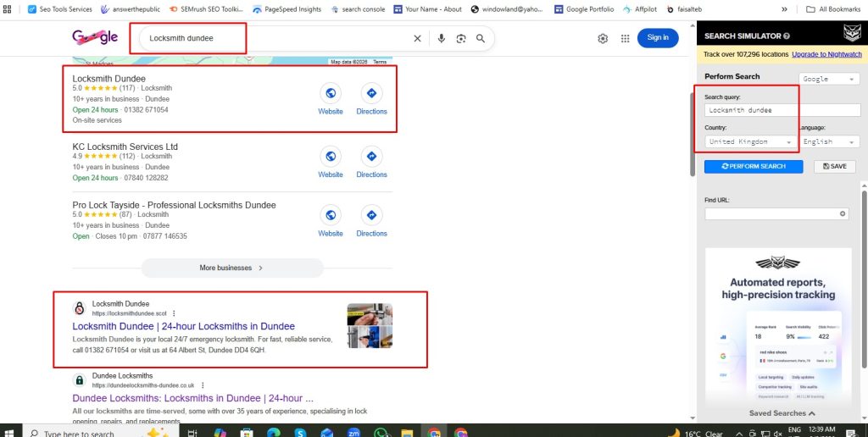868x437 pixels.
Task: Open faisalteb bookmark
Action: (686, 9)
